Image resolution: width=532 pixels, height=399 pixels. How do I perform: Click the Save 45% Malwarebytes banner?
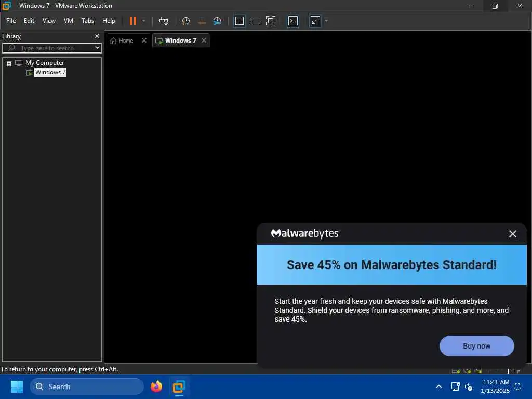coord(392,264)
